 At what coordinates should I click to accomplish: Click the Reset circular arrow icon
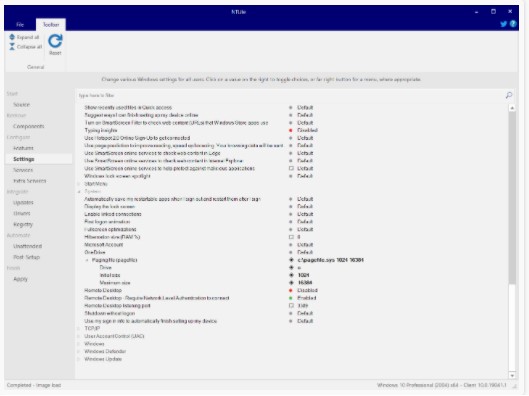pyautogui.click(x=55, y=41)
